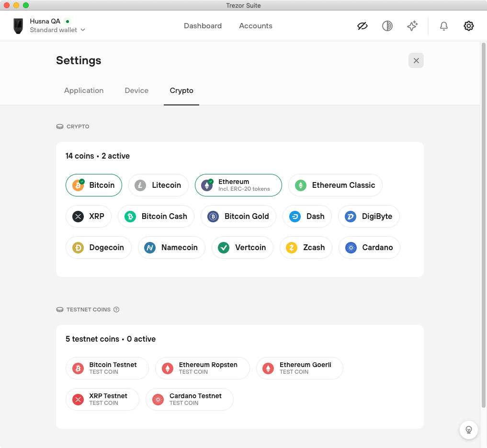Click the "Trezor Suite" window title

(243, 5)
